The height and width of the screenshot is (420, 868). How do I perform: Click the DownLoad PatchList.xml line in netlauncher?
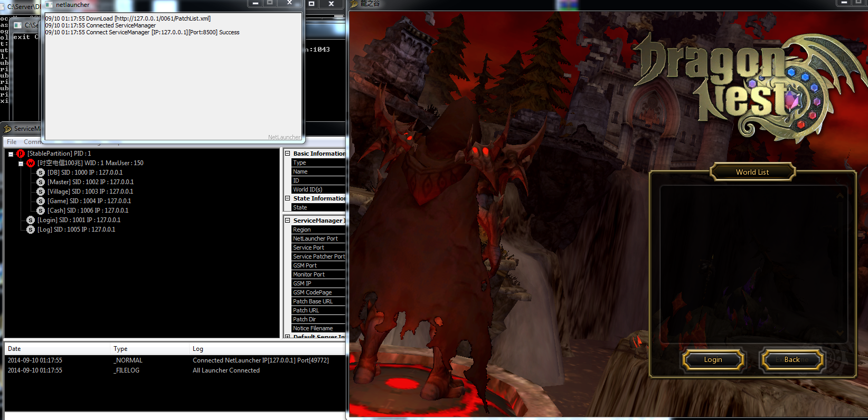tap(128, 18)
